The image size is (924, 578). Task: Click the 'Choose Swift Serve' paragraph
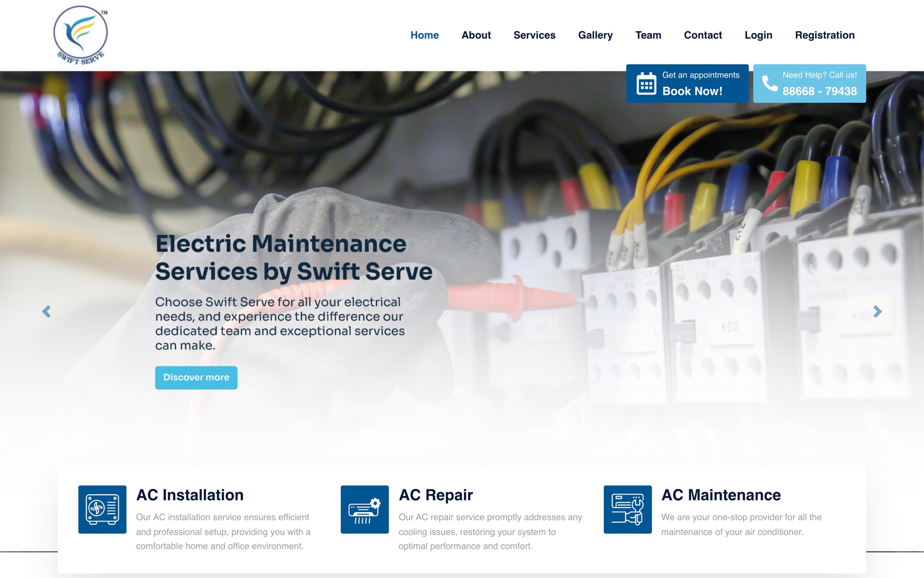280,324
